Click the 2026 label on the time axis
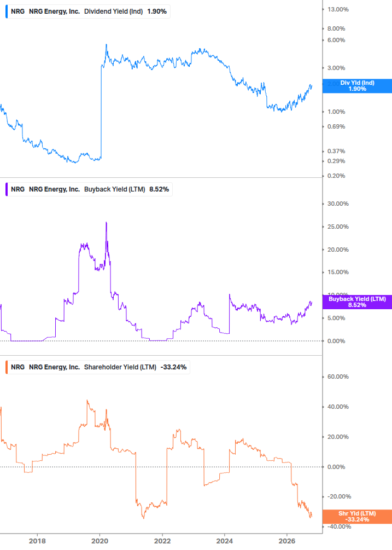This screenshot has width=392, height=550. [x=287, y=541]
